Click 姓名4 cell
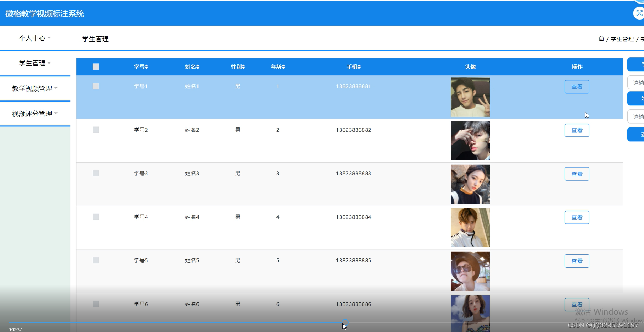This screenshot has width=644, height=332. 192,217
